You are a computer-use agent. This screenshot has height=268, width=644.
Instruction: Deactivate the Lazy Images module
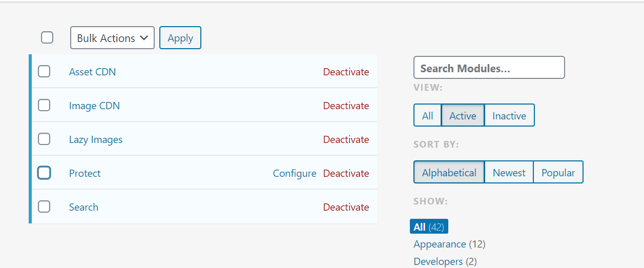346,139
